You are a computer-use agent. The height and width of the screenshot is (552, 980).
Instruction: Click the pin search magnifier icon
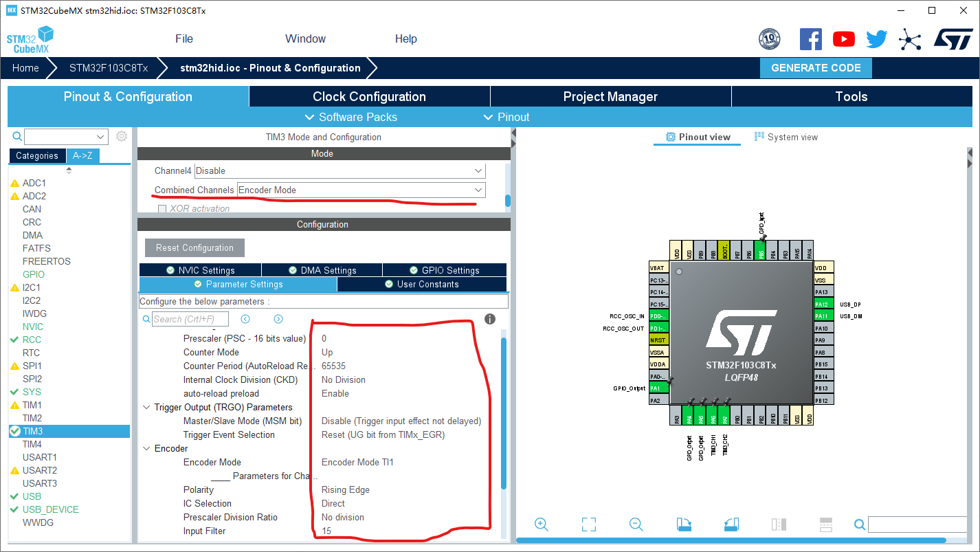[859, 525]
